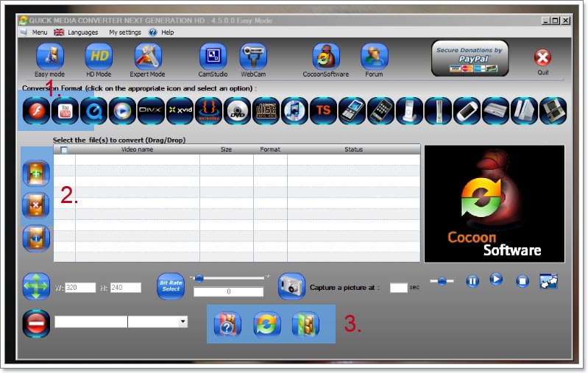The width and height of the screenshot is (588, 373).
Task: Select Xvid conversion format icon
Action: pos(180,110)
